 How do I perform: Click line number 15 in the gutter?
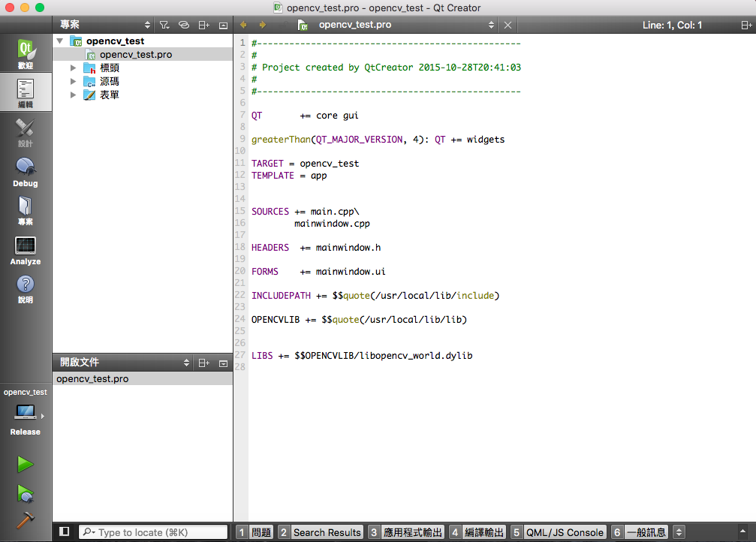tap(240, 211)
